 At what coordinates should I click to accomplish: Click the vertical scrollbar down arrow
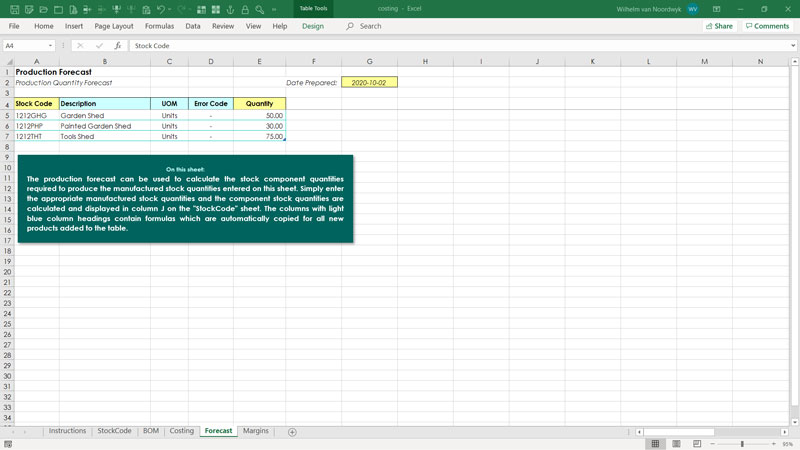coord(794,422)
